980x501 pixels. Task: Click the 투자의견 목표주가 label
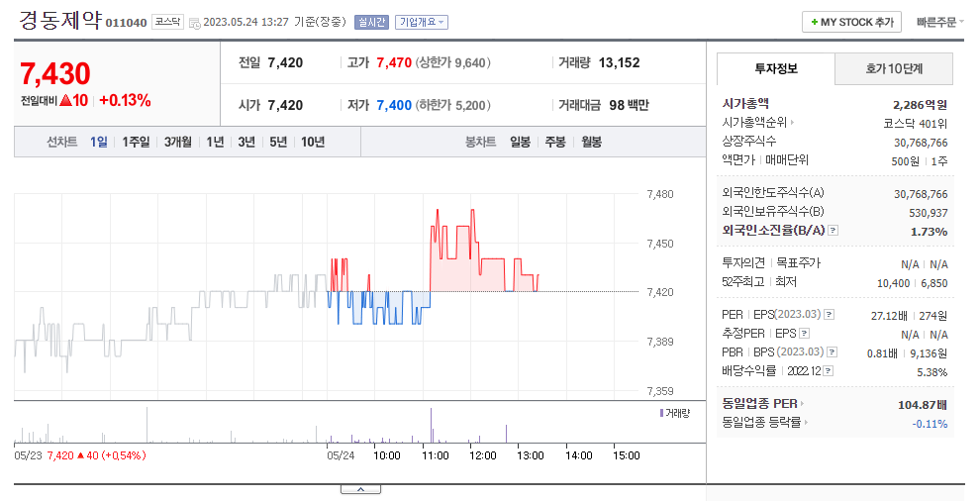coord(771,262)
